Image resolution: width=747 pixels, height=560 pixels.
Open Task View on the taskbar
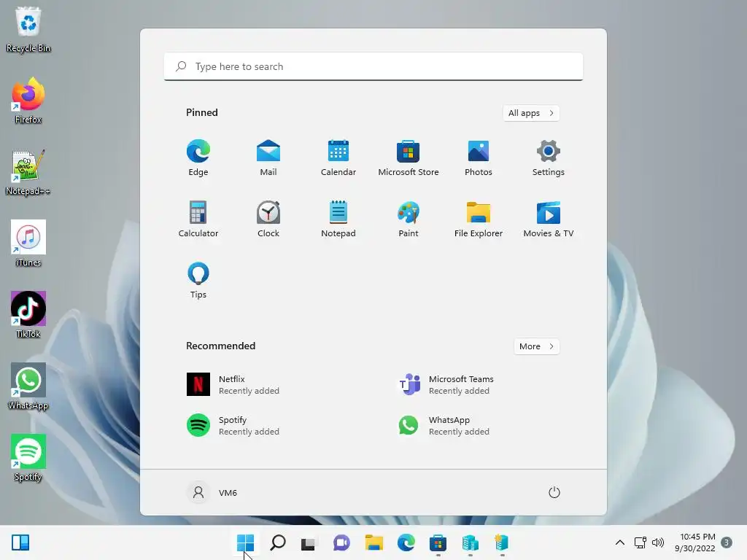[x=309, y=542]
